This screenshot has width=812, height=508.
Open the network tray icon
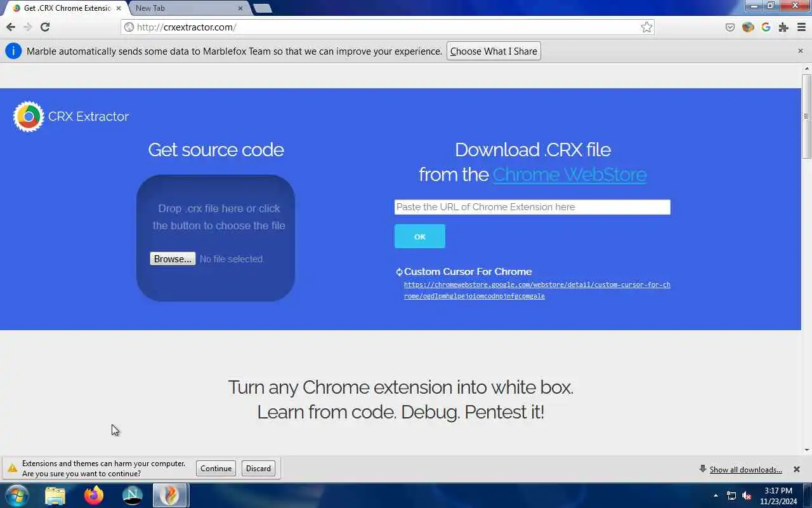click(731, 496)
